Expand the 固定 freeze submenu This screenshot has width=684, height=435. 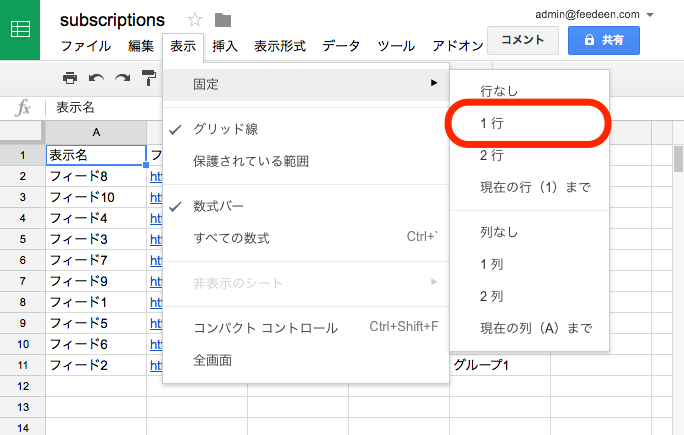pyautogui.click(x=306, y=84)
